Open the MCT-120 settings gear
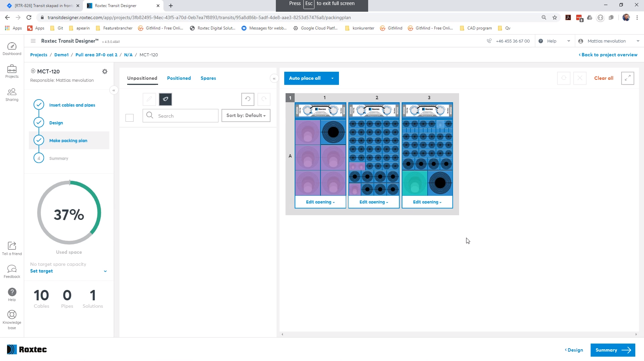Screen dimensions: 644x361 [x=105, y=71]
